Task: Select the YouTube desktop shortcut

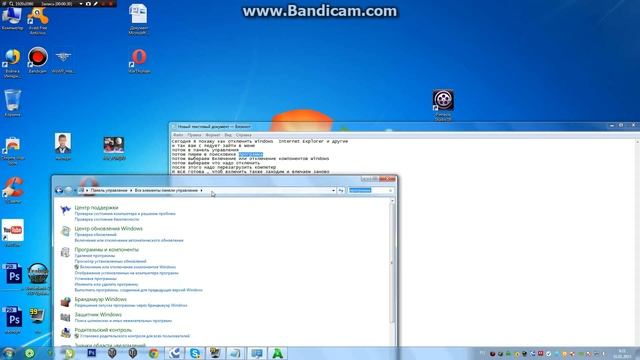Action: point(13,233)
